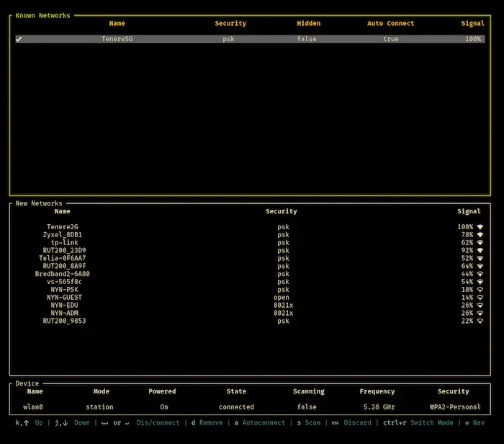Click the checkmark beside Tenere5G
This screenshot has width=504, height=444.
click(x=19, y=39)
